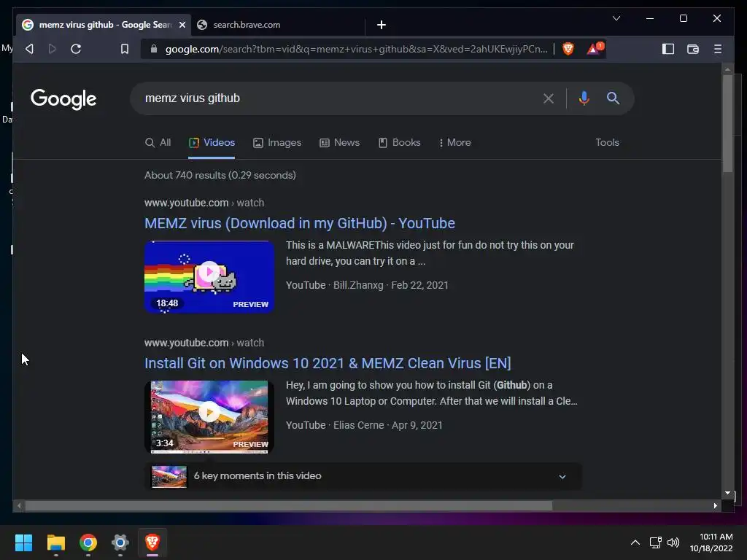Switch to the All results tab
Viewport: 747px width, 560px height.
158,142
